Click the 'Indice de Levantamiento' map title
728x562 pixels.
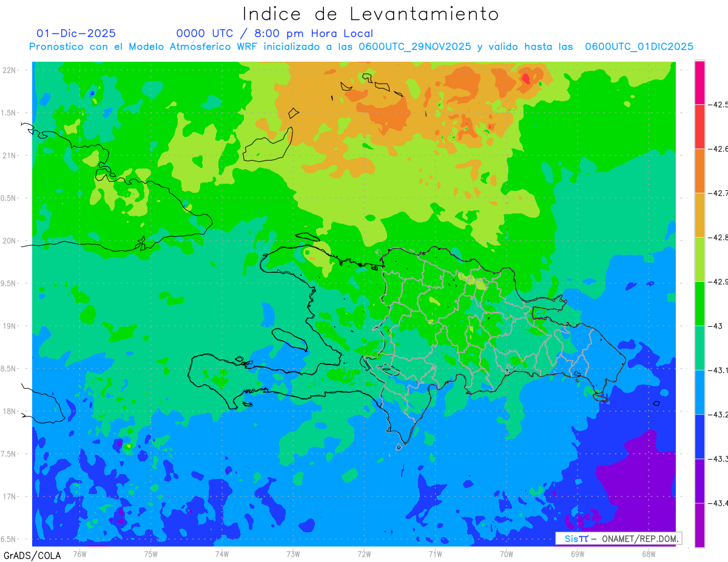point(371,13)
